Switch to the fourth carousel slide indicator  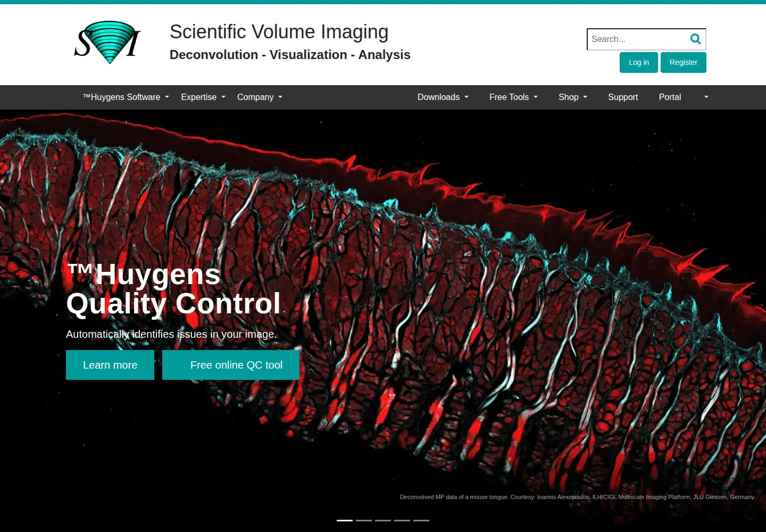click(402, 520)
